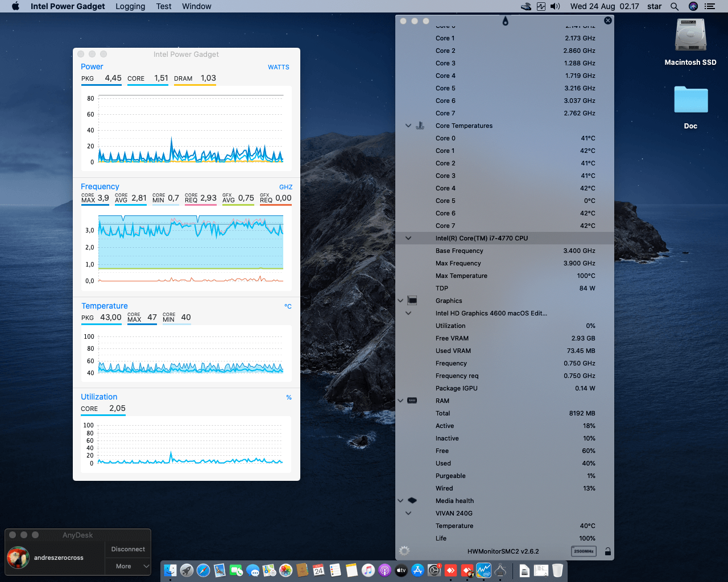The width and height of the screenshot is (728, 582).
Task: Collapse the RAM section
Action: click(x=400, y=401)
